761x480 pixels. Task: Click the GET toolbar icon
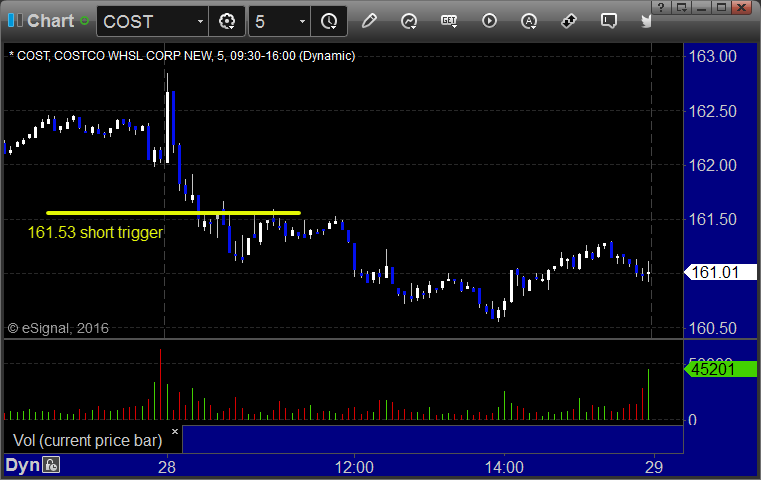[449, 21]
